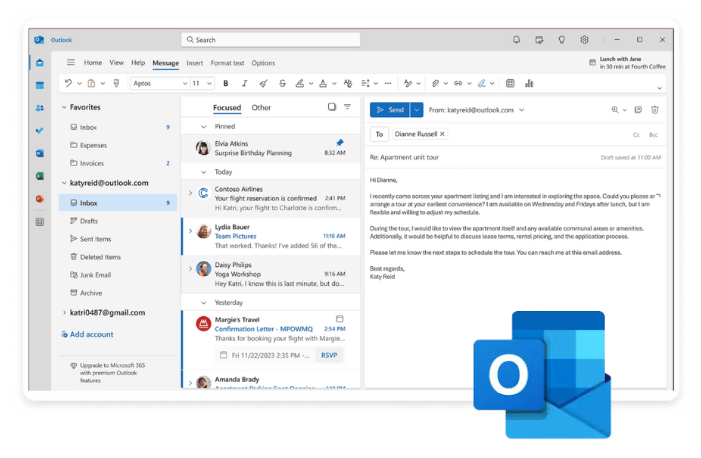Send the email with the Send button
This screenshot has height=458, width=701.
[x=390, y=110]
